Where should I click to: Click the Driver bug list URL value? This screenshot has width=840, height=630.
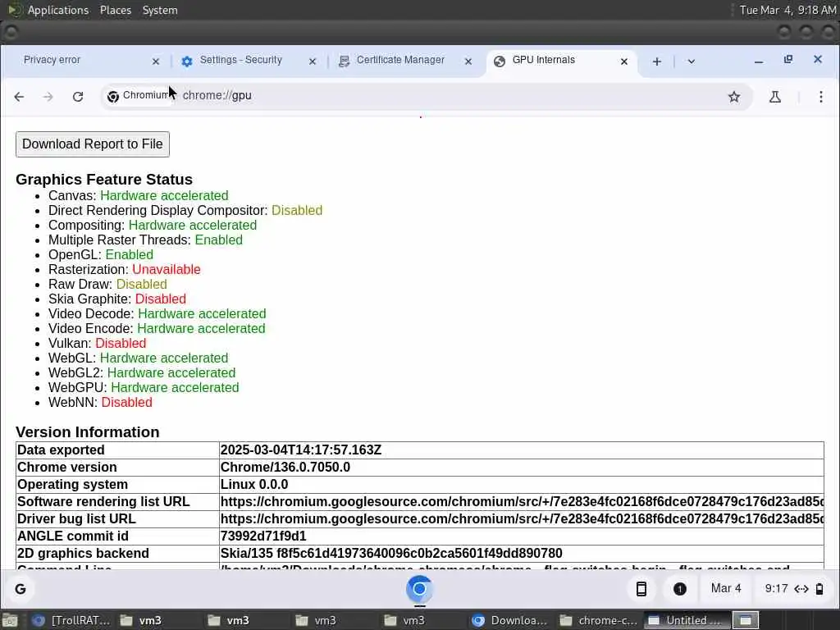(522, 518)
